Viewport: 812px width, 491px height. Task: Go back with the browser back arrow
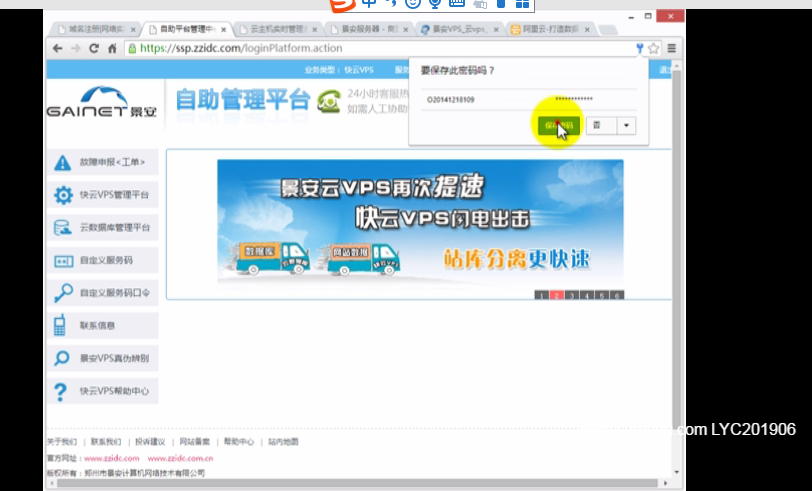[57, 48]
